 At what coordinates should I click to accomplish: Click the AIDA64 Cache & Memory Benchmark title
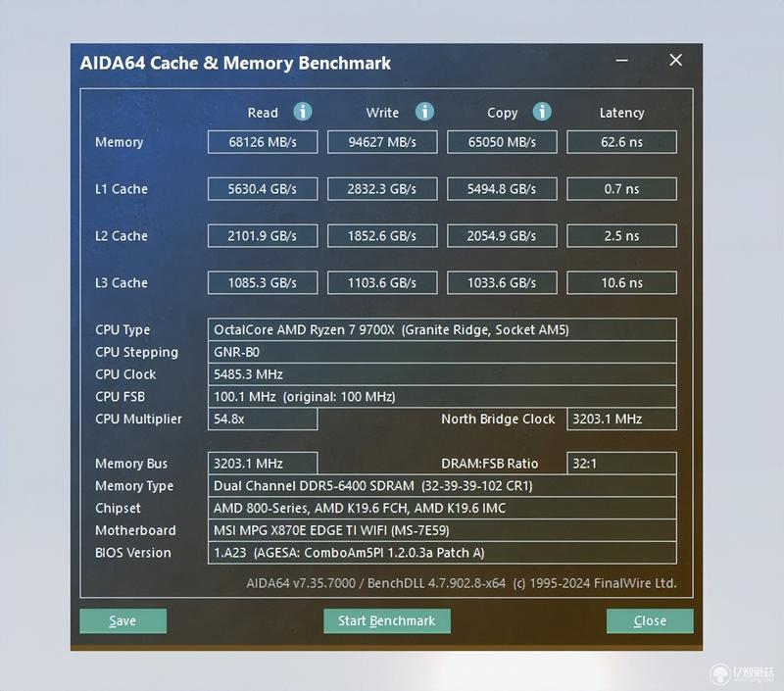click(235, 63)
